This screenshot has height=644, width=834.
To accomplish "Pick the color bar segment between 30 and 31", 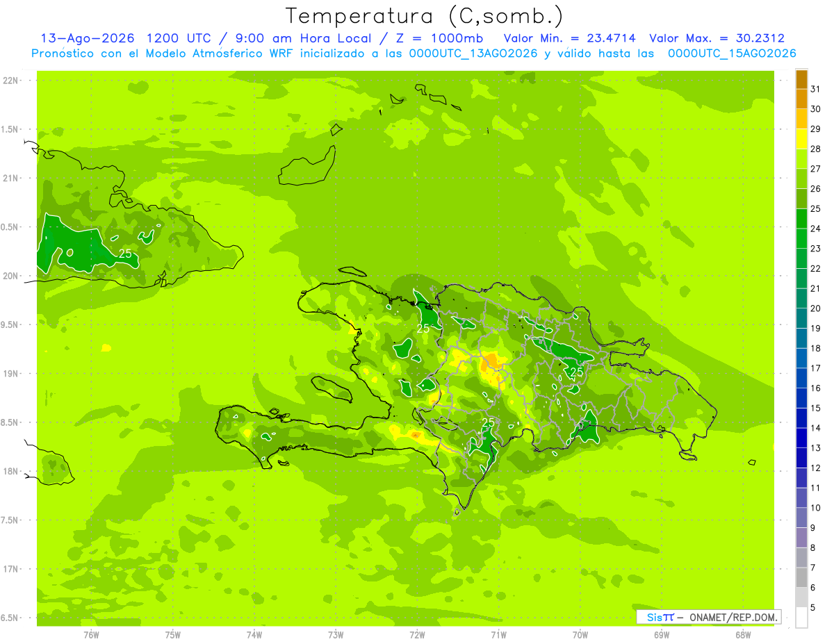I will click(801, 99).
